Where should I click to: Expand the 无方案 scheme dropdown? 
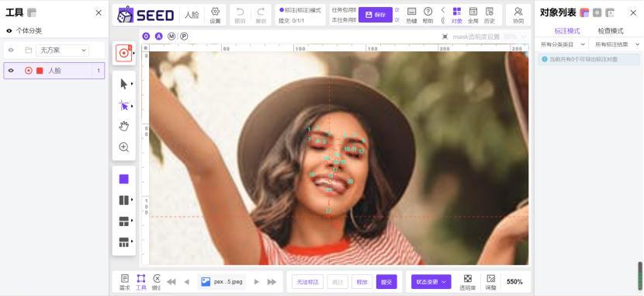point(62,50)
